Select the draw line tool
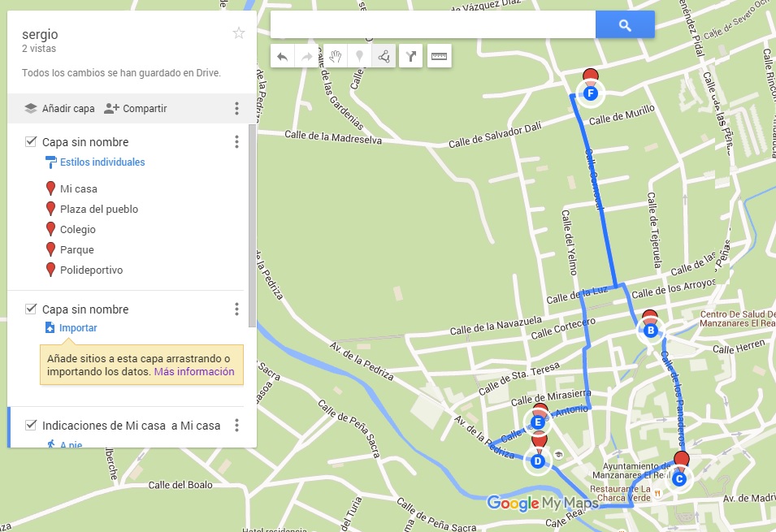Screen dimensions: 776x532 coord(383,55)
